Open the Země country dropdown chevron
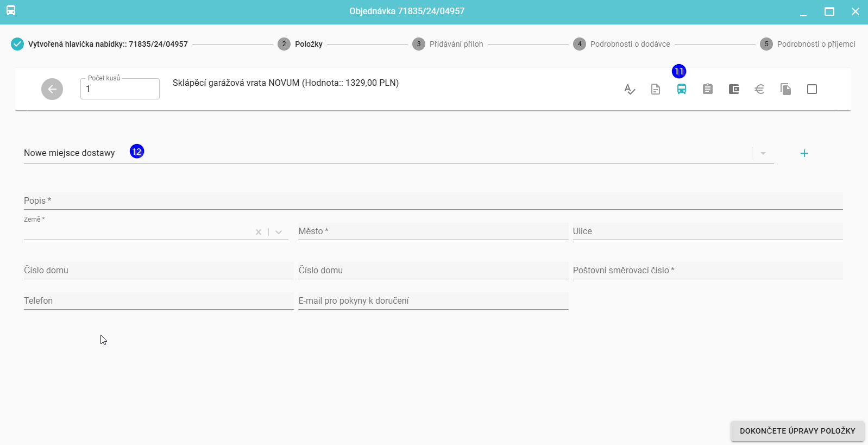 coord(279,232)
